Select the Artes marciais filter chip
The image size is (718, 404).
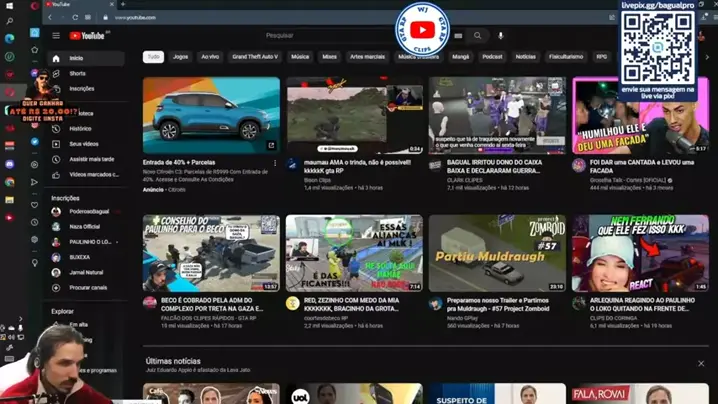pyautogui.click(x=367, y=57)
